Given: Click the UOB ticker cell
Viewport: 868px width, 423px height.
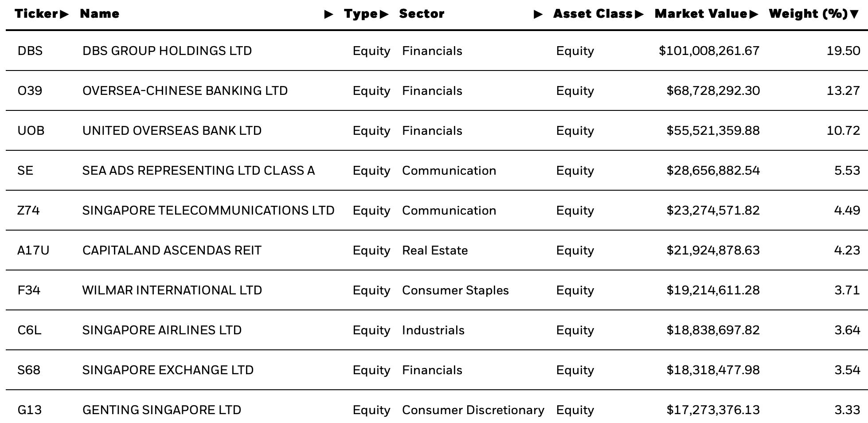Looking at the screenshot, I should click(x=31, y=131).
